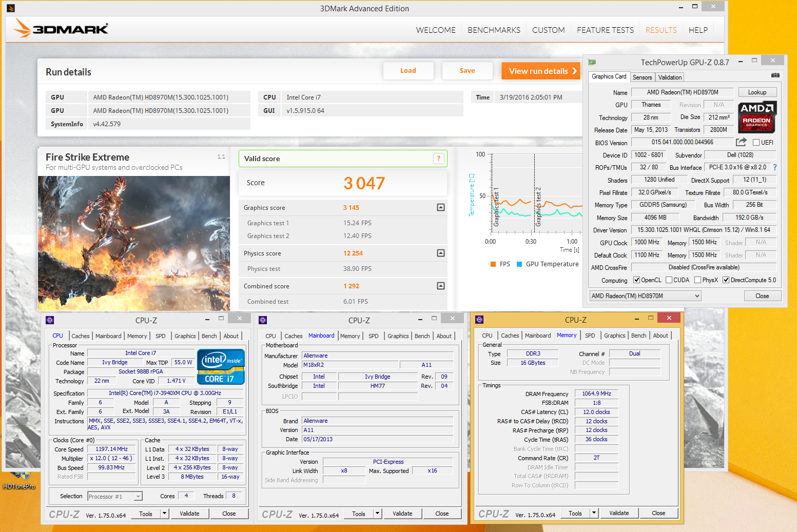Open the Processor #1 selection dropdown
Viewport: 797px width, 532px height.
pos(115,497)
